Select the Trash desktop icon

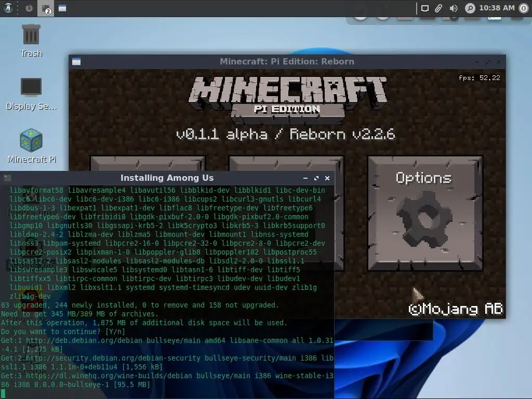coord(31,41)
